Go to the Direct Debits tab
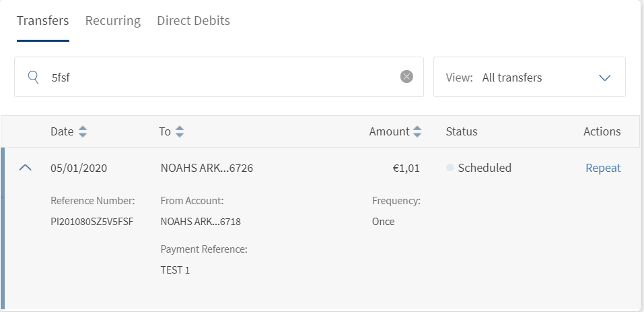Viewport: 644px width, 312px height. [x=194, y=21]
